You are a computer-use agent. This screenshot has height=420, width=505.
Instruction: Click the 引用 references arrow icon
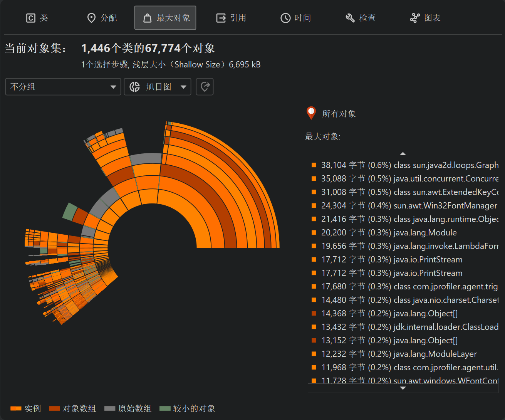tap(221, 18)
